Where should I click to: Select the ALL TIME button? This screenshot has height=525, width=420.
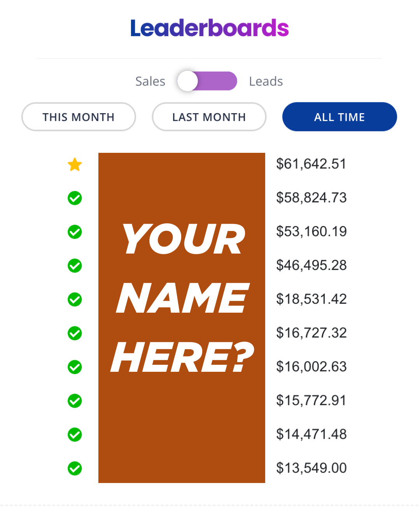(x=339, y=117)
